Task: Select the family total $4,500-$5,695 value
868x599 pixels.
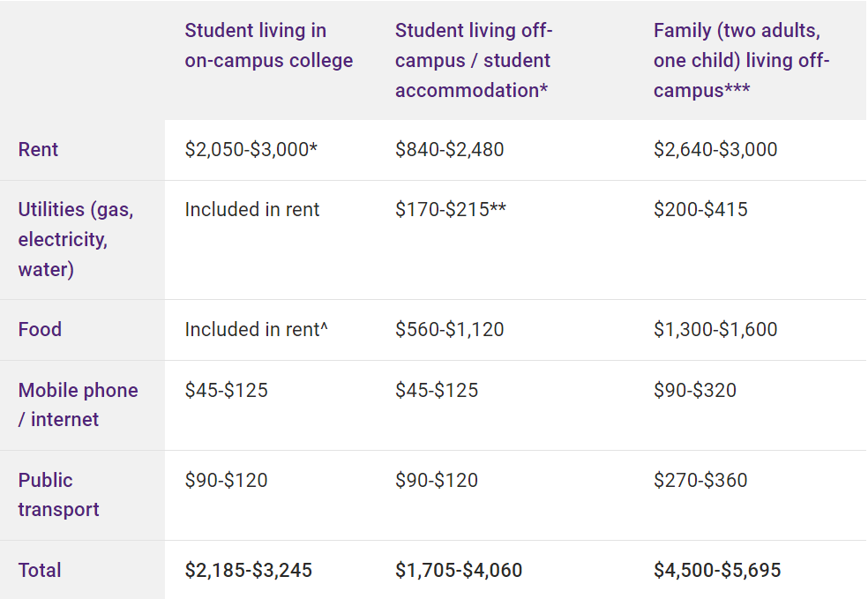Action: point(717,570)
